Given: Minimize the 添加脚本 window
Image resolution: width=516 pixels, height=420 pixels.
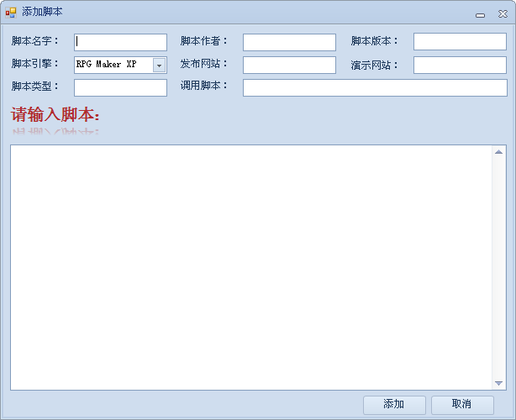Looking at the screenshot, I should click(481, 15).
